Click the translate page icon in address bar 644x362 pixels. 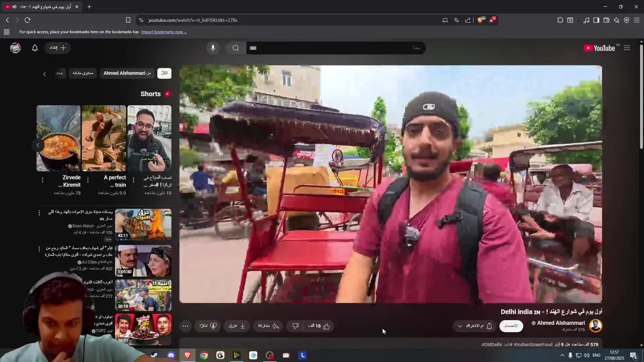click(x=456, y=20)
